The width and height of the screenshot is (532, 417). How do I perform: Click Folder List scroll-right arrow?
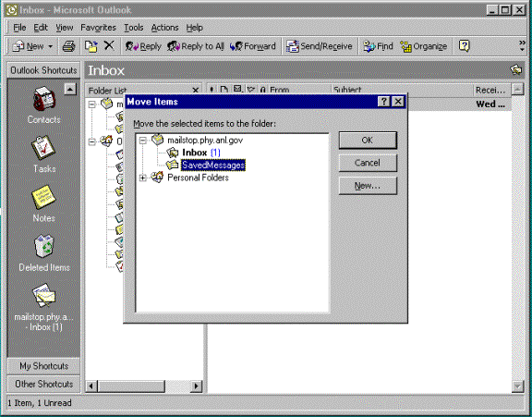pos(196,386)
